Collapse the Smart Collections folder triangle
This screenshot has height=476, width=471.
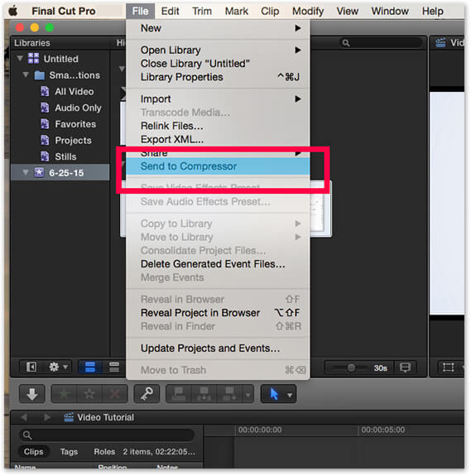pyautogui.click(x=26, y=75)
